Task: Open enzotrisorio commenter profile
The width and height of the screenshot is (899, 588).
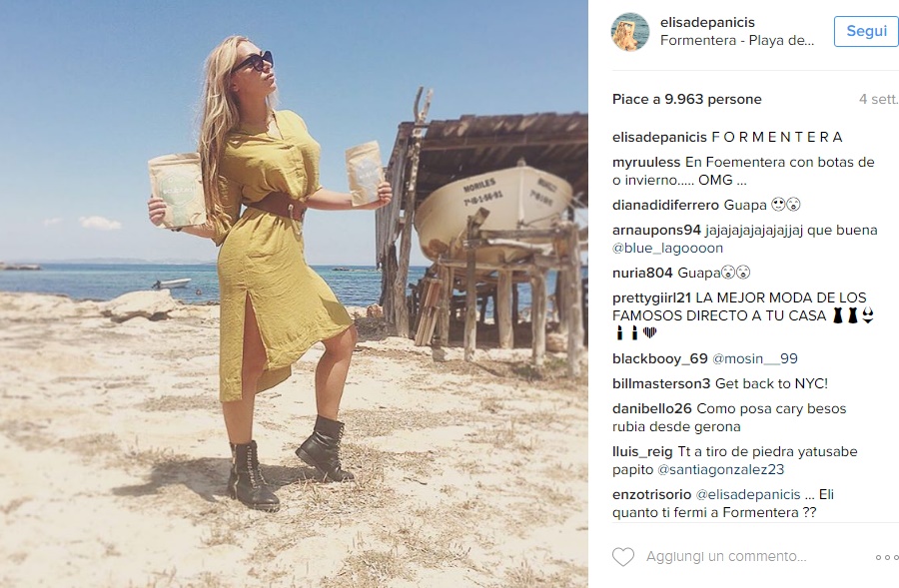Action: click(652, 494)
